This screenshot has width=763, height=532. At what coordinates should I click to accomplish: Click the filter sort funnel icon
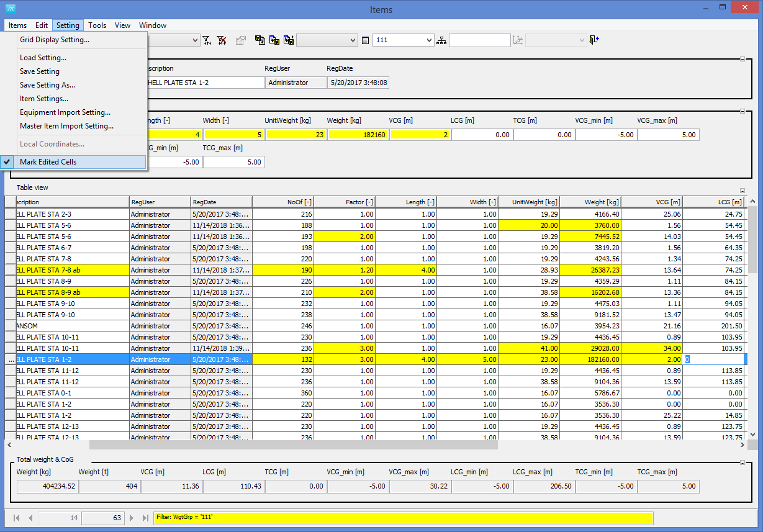tap(207, 40)
